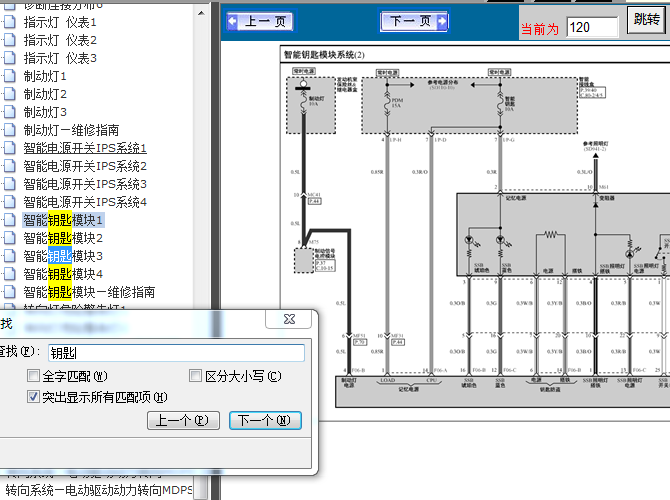Screen dimensions: 670x500
Task: Click the 跳转 jump button
Action: (646, 20)
